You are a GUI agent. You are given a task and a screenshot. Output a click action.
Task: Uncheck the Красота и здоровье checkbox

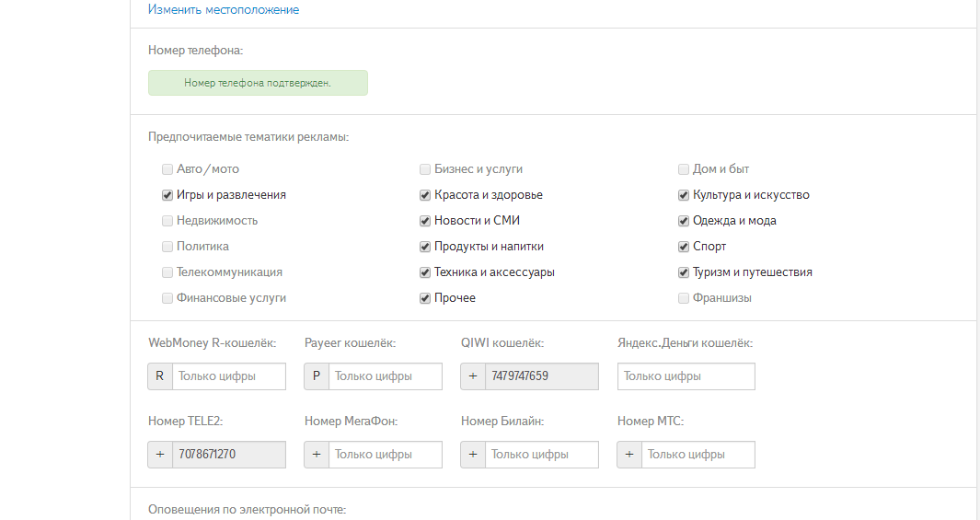point(425,195)
